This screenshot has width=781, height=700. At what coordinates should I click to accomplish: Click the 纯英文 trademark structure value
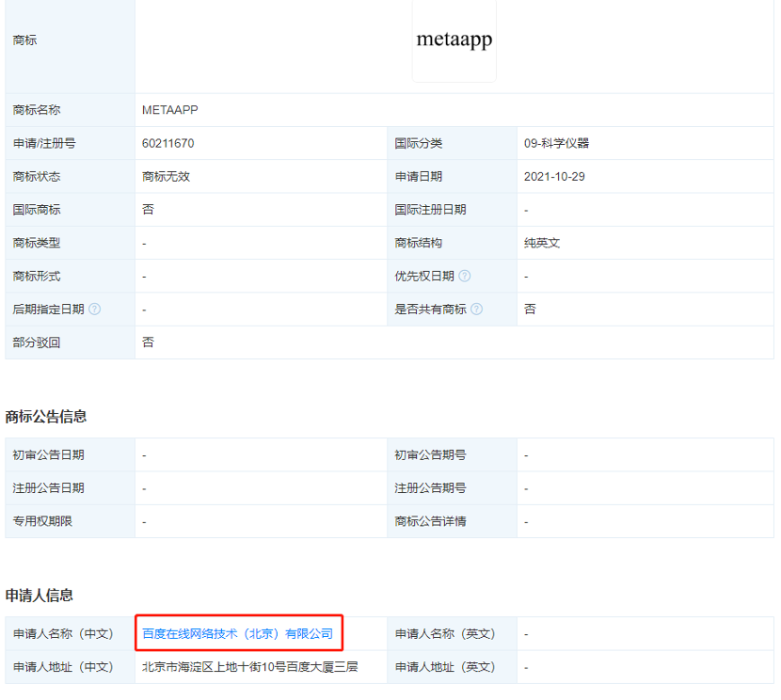(542, 243)
